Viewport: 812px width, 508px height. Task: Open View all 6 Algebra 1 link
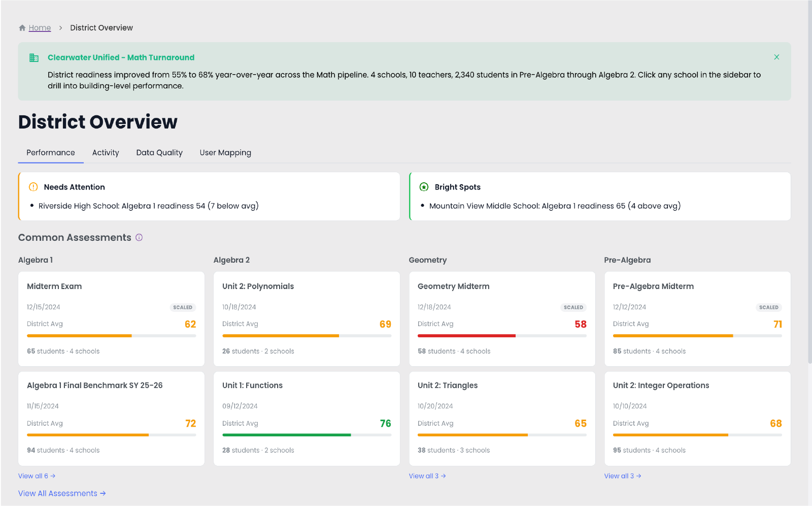point(37,476)
